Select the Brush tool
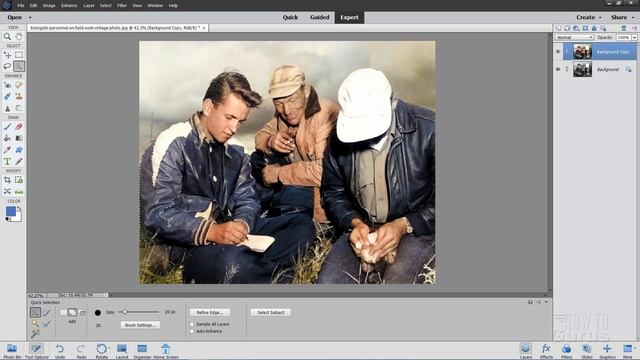Viewport: 640px width, 360px height. pyautogui.click(x=7, y=127)
